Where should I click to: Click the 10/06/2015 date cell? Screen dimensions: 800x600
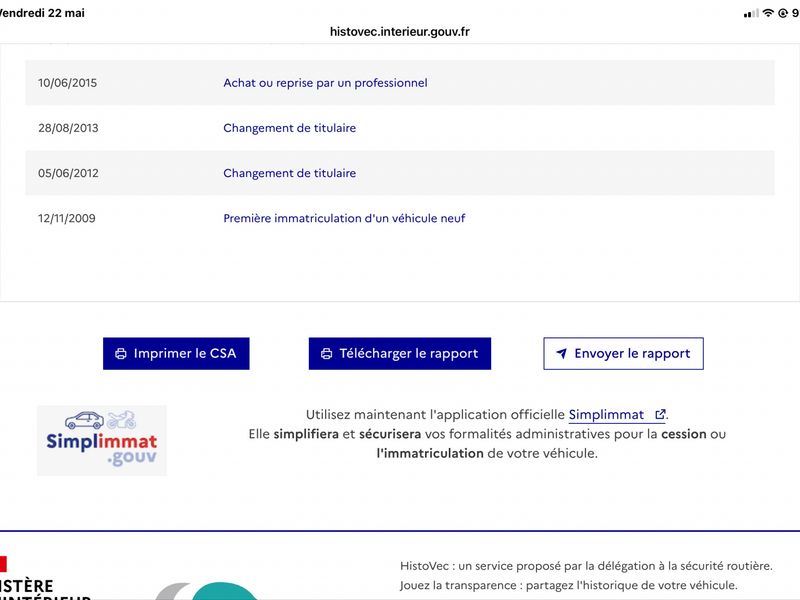(x=67, y=83)
